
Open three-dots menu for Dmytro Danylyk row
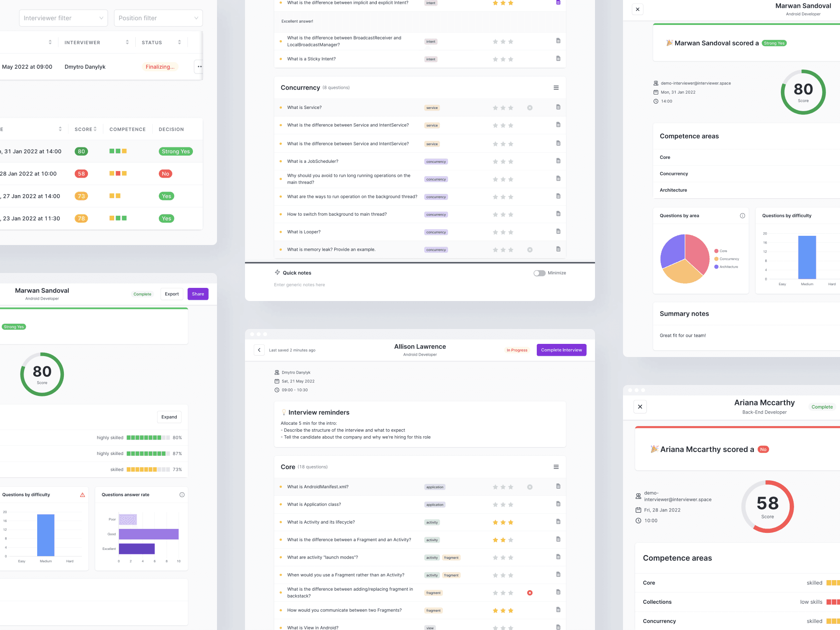(199, 67)
